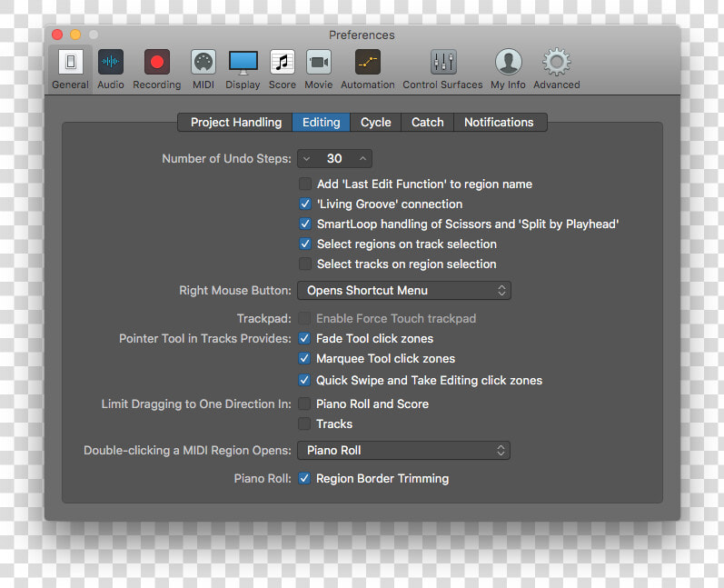Increase the Number of Undo Steps
The height and width of the screenshot is (588, 724).
[x=363, y=159]
